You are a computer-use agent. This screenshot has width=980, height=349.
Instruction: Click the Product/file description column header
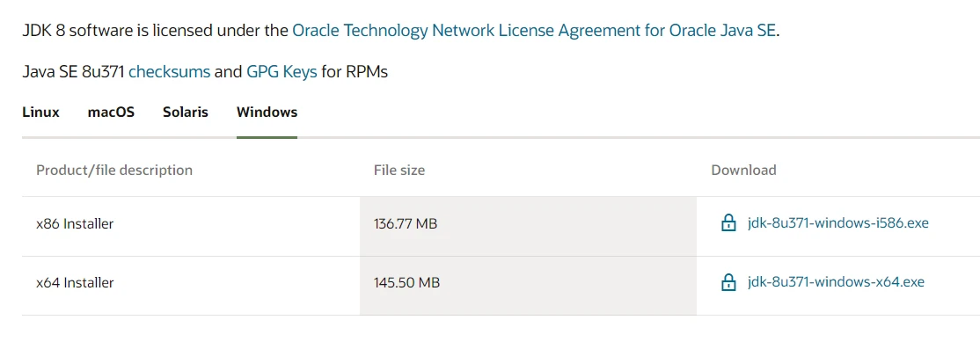[x=114, y=170]
